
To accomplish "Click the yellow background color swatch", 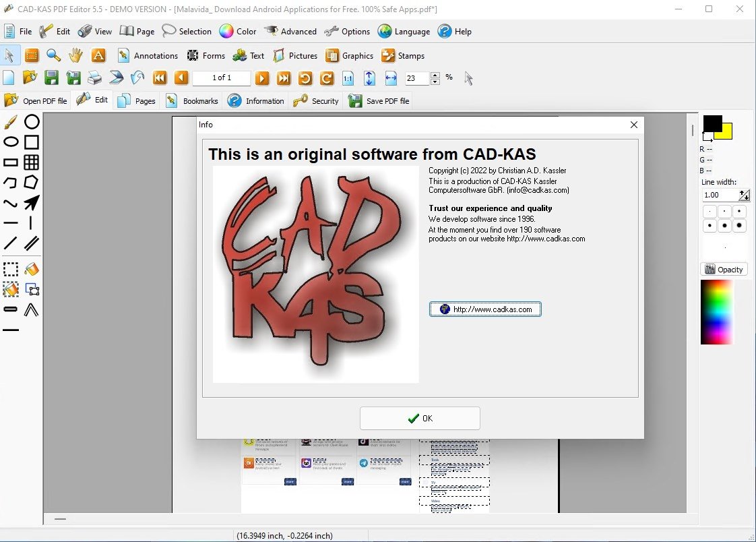I will tap(726, 133).
